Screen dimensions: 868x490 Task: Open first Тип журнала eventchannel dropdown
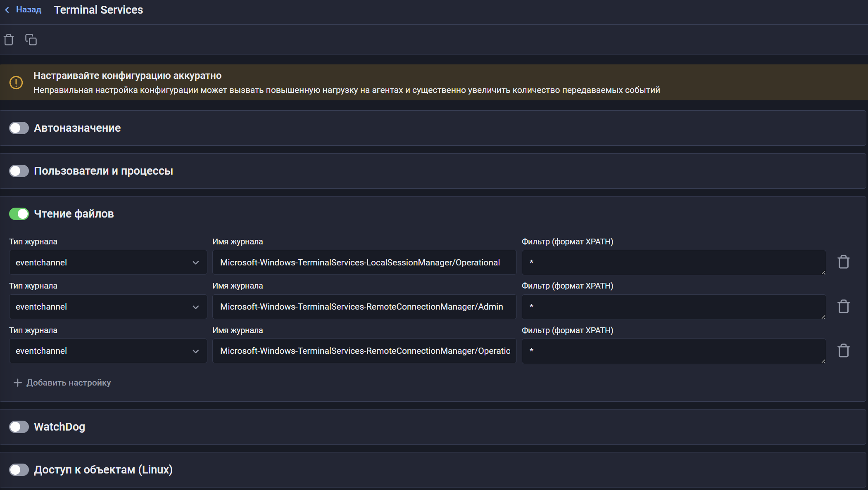click(x=108, y=263)
